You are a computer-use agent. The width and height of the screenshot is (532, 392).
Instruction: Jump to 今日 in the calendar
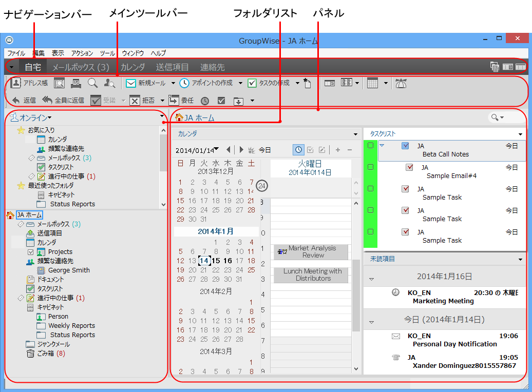pyautogui.click(x=264, y=150)
